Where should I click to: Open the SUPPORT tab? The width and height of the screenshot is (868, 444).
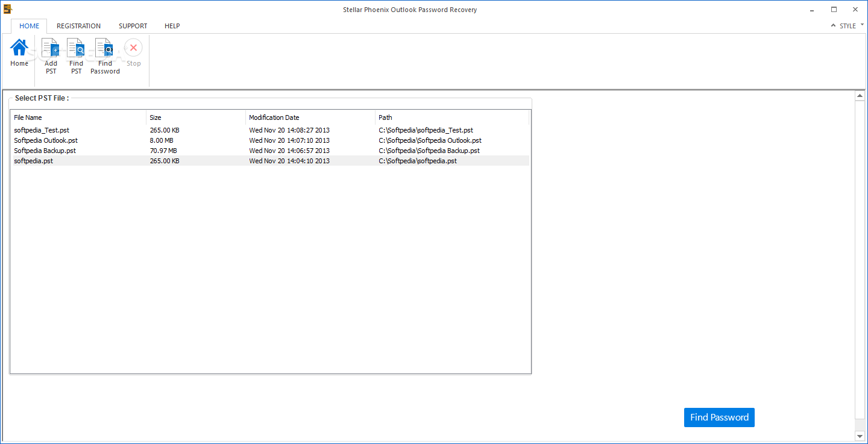133,26
